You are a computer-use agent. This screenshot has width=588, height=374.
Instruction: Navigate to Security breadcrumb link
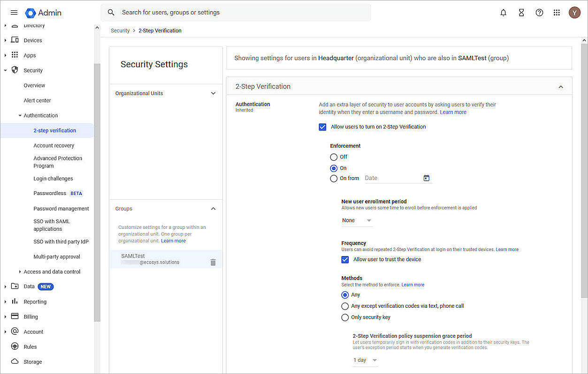click(120, 30)
